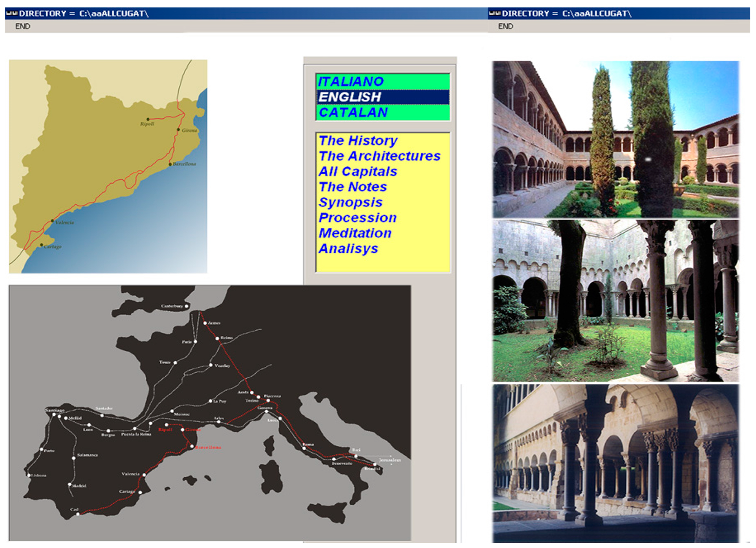Click the left window's title bar icon
The width and height of the screenshot is (756, 548).
point(12,13)
